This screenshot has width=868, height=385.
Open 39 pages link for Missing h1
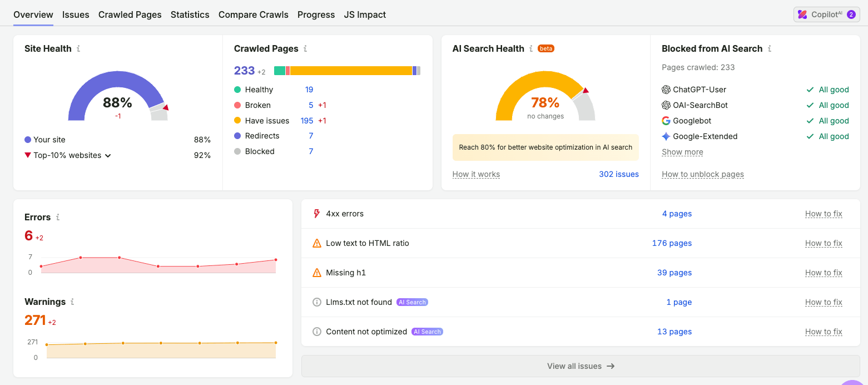point(674,273)
